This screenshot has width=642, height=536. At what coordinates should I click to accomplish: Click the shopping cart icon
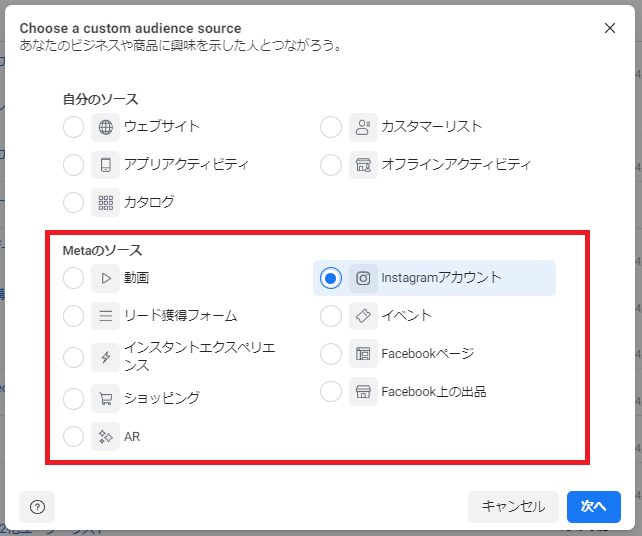coord(105,398)
